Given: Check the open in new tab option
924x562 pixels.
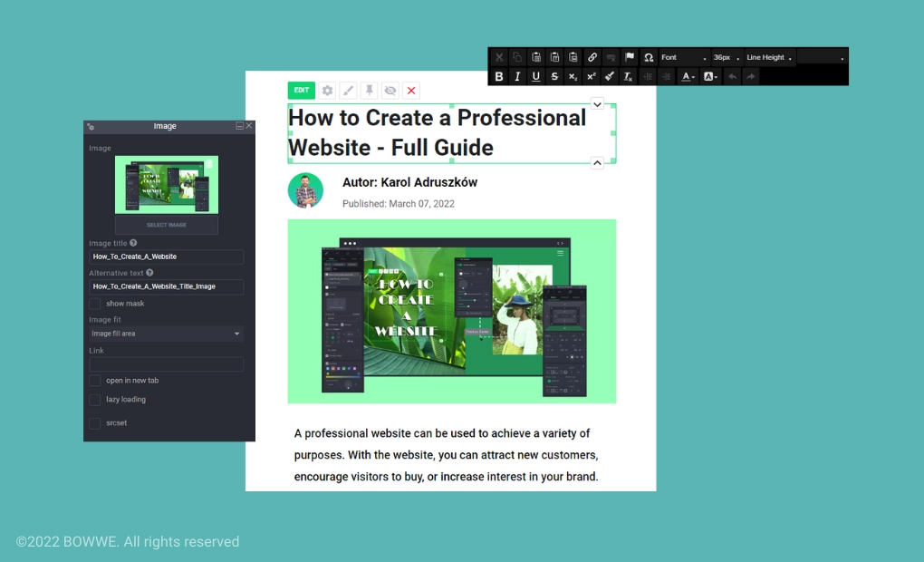Looking at the screenshot, I should pyautogui.click(x=95, y=381).
